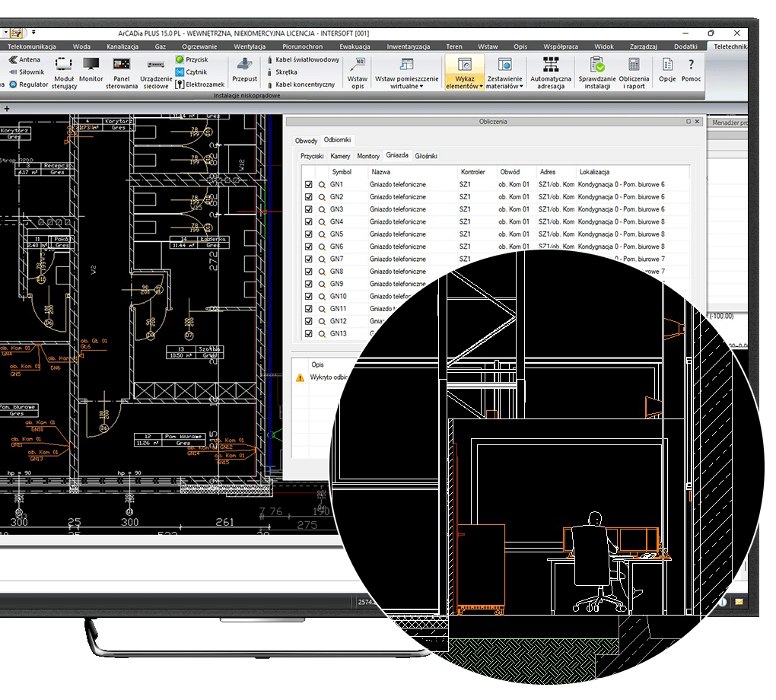The width and height of the screenshot is (776, 700).
Task: Open Pomoc help
Action: [691, 69]
